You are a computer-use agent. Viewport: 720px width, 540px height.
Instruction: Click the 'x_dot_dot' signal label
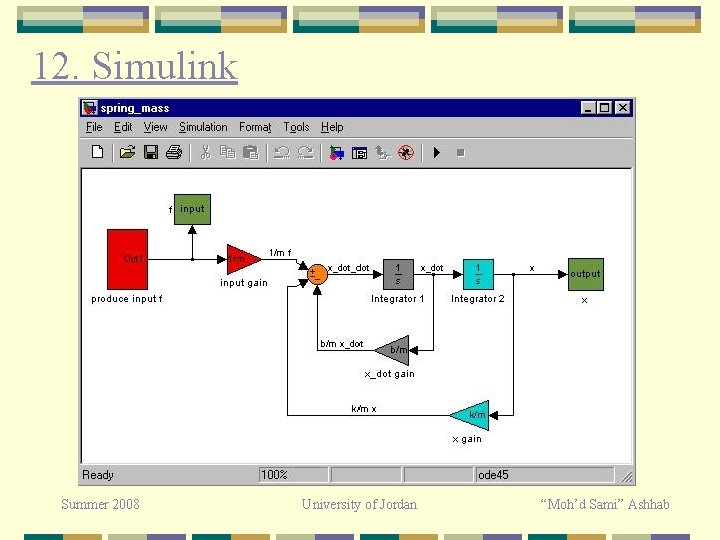349,268
